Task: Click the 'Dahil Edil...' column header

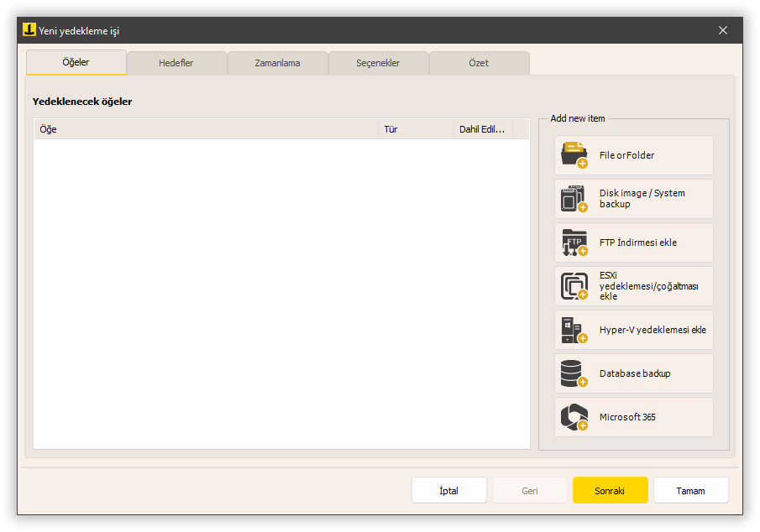Action: pos(483,129)
